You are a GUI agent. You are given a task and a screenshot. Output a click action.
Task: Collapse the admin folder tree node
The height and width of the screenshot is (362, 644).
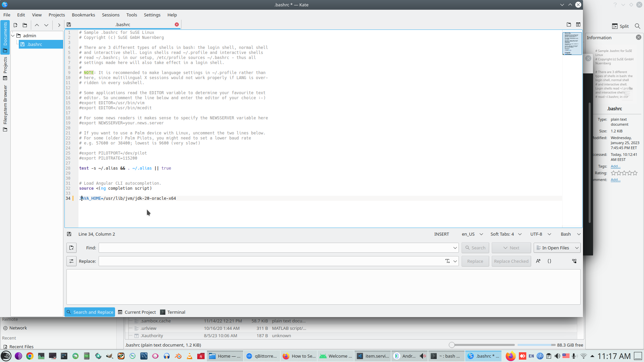[13, 36]
